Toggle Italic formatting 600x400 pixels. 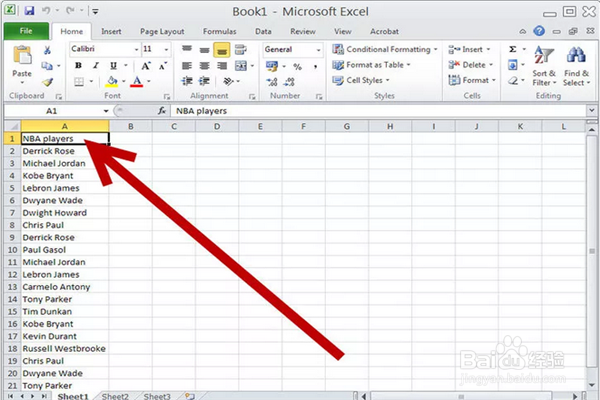coord(96,65)
